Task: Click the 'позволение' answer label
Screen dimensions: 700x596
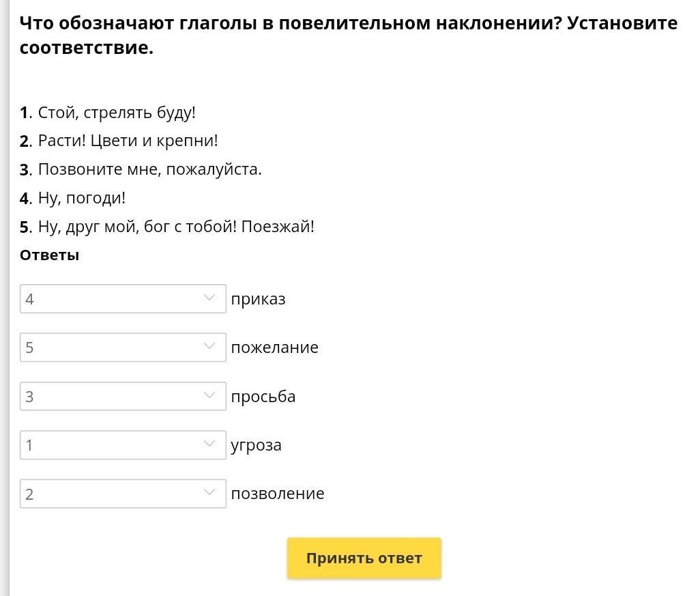Action: coord(277,494)
